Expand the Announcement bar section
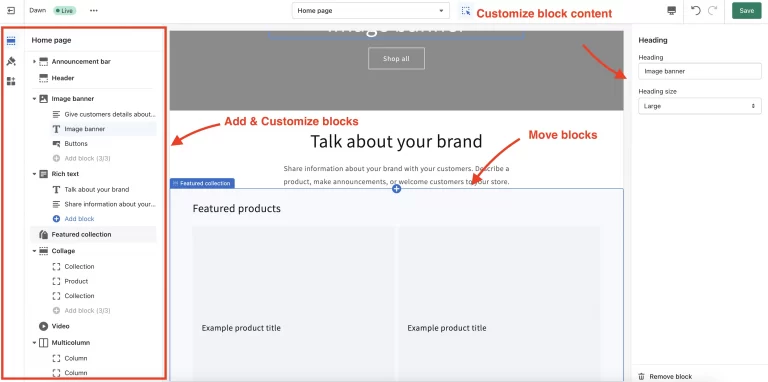768x382 pixels. [x=34, y=62]
